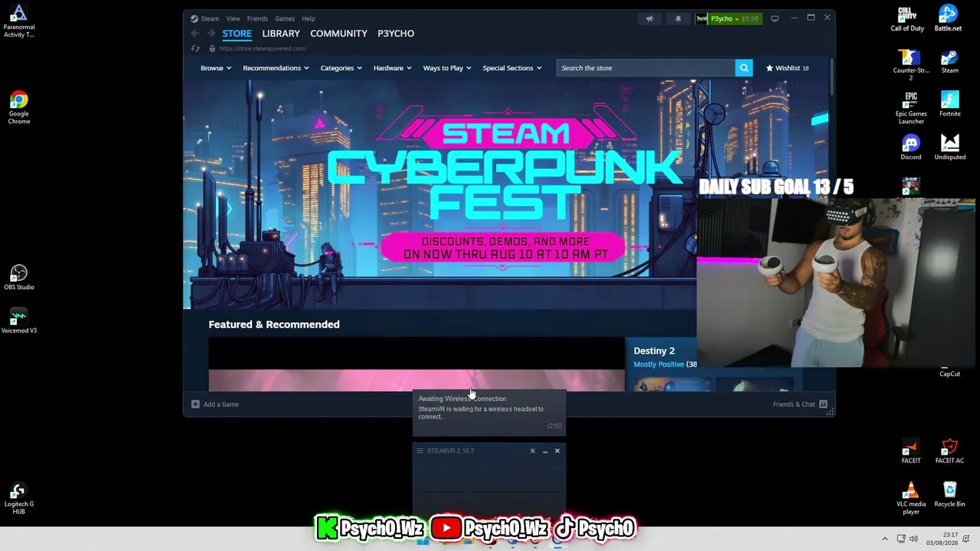
Task: Click the Steam search magnifier button
Action: (743, 68)
